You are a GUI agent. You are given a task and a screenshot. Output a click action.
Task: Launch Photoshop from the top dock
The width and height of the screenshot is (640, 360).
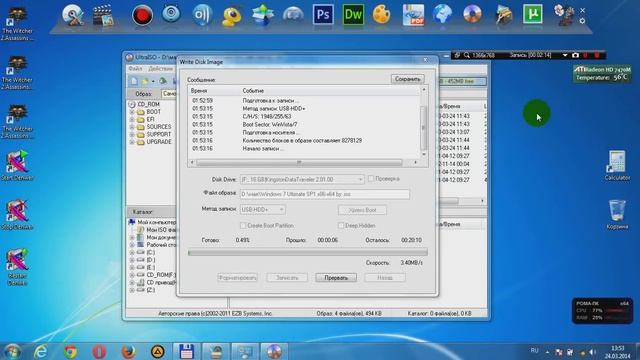(323, 15)
